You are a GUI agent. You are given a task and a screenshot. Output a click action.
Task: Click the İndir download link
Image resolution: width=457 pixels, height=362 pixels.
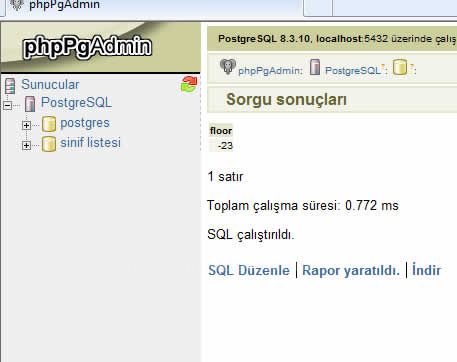(x=426, y=270)
